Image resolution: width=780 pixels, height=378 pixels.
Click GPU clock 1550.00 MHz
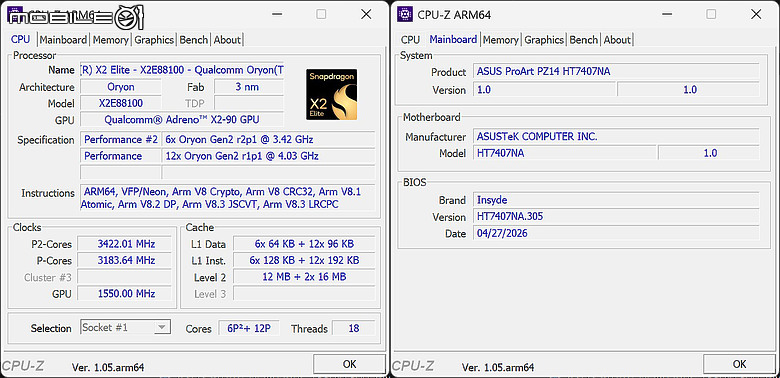[x=124, y=293]
